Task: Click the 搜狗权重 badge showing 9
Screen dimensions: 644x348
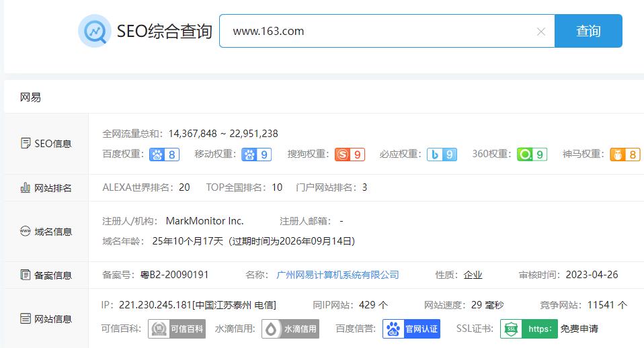Action: [350, 155]
